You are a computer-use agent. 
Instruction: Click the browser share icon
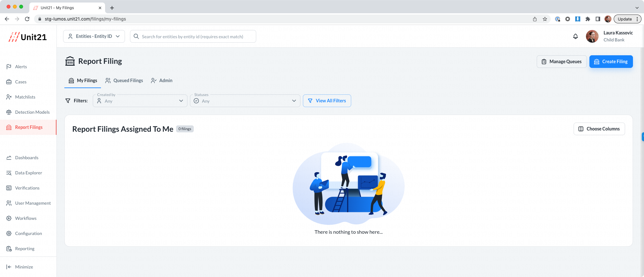(535, 19)
